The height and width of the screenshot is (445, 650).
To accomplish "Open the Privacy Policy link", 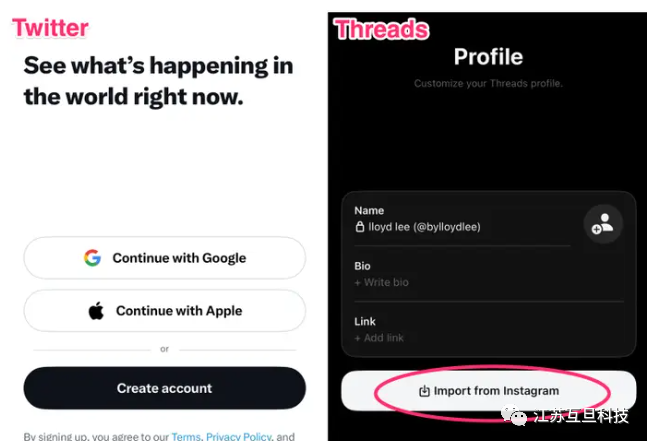I will pyautogui.click(x=239, y=437).
